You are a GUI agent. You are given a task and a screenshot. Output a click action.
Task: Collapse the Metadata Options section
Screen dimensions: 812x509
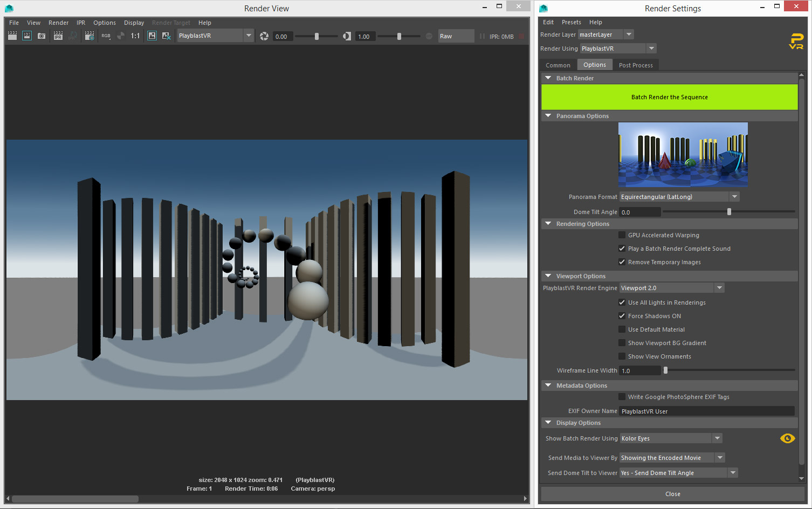click(548, 386)
